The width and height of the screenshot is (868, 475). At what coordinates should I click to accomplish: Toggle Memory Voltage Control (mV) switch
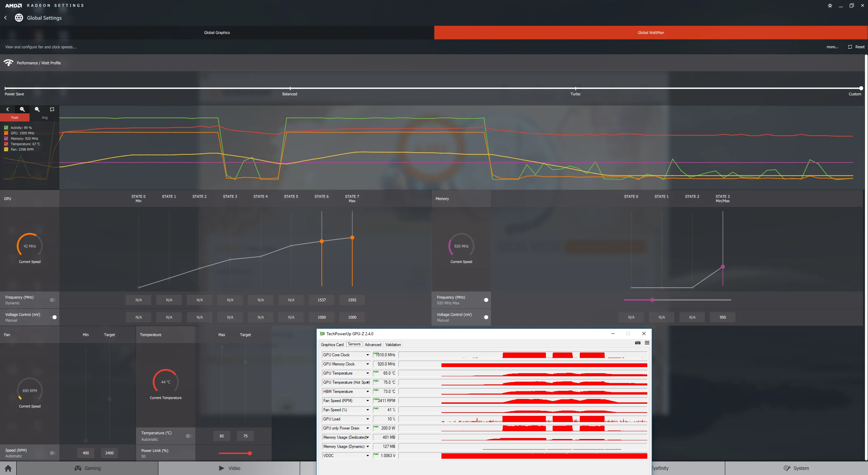(485, 317)
